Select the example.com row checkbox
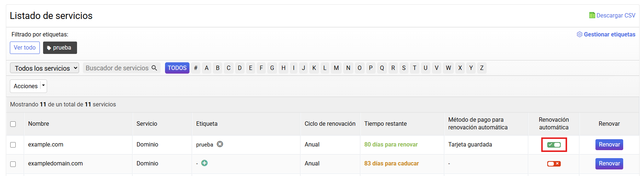The width and height of the screenshot is (644, 176). click(x=13, y=145)
